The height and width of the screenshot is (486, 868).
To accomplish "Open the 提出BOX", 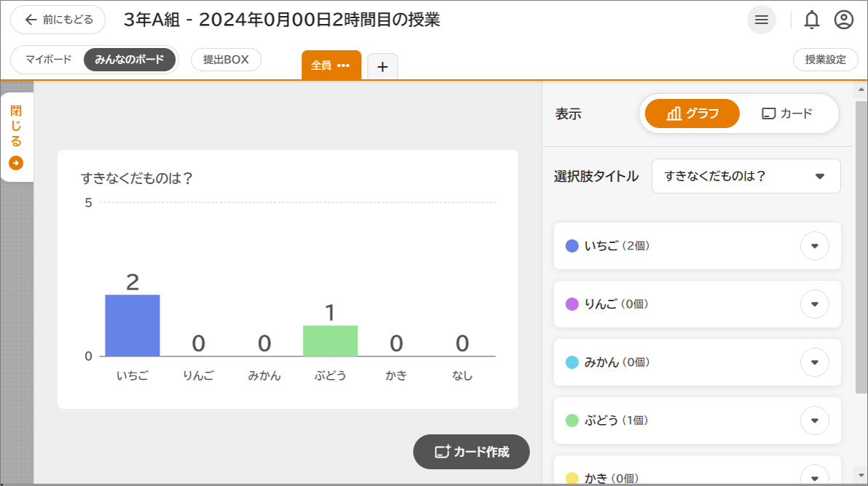I will [226, 60].
